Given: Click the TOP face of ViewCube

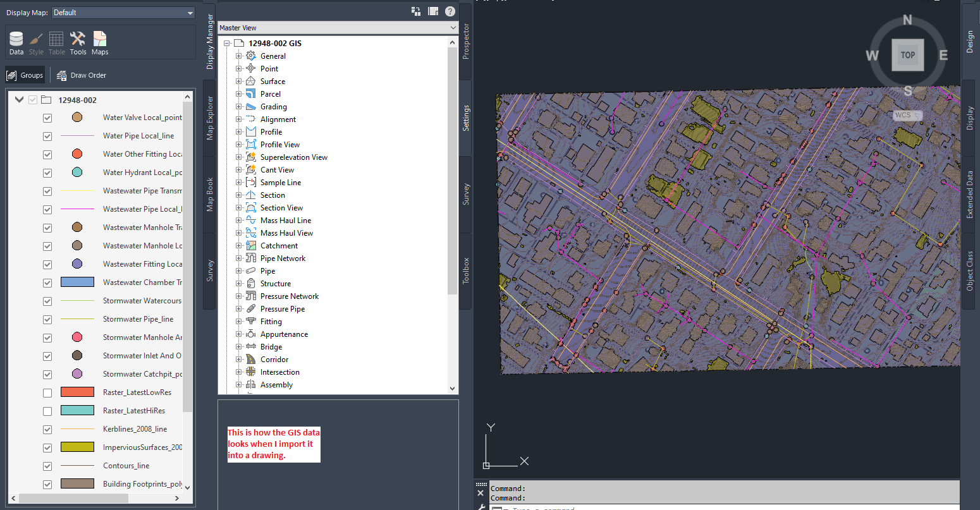Looking at the screenshot, I should coord(907,55).
